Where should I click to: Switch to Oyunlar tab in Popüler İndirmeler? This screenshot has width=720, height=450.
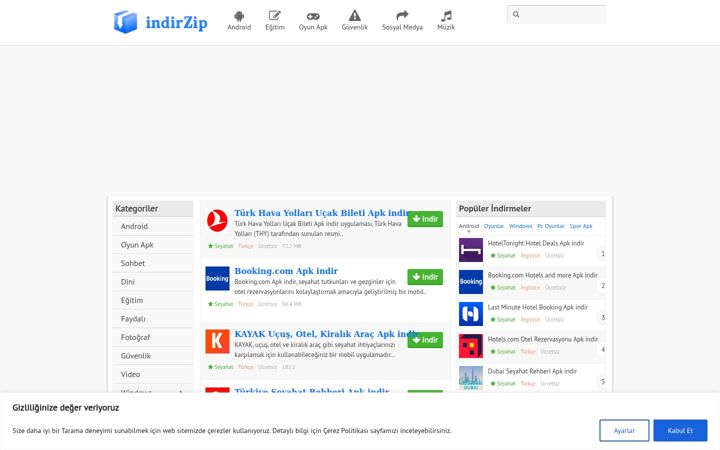(494, 226)
